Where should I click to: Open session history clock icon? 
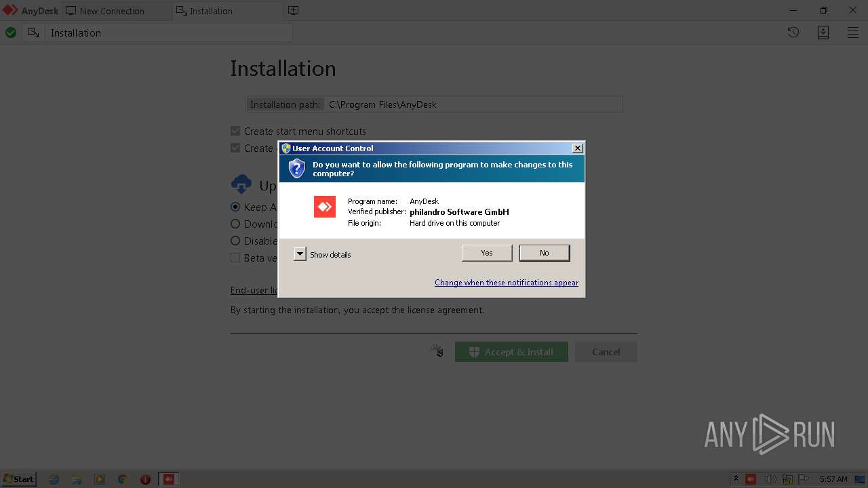793,33
